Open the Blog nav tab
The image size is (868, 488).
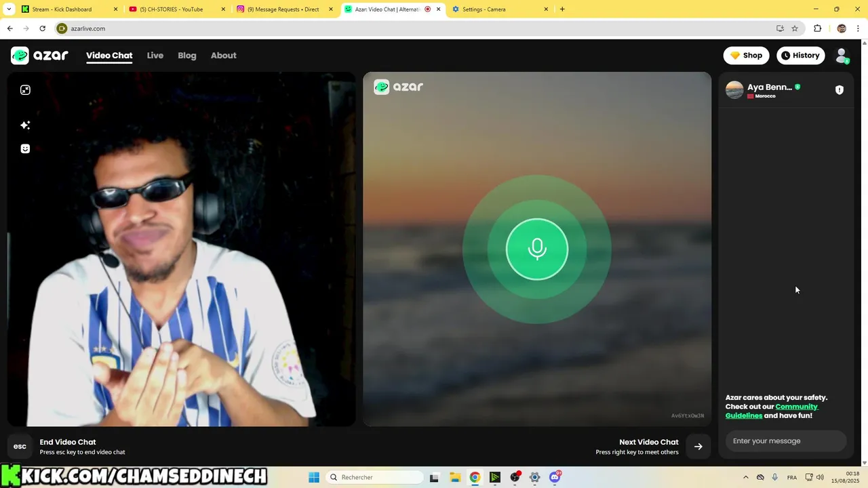(x=187, y=56)
